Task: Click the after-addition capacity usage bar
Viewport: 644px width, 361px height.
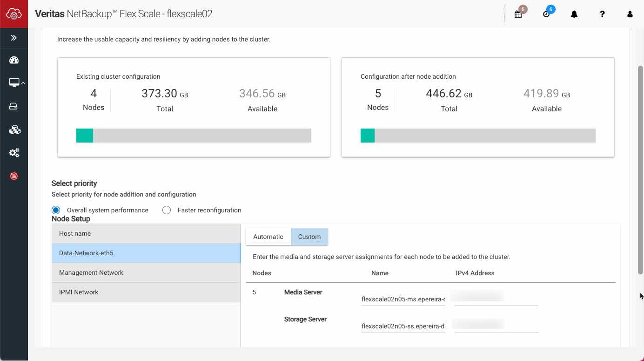Action: [x=478, y=136]
